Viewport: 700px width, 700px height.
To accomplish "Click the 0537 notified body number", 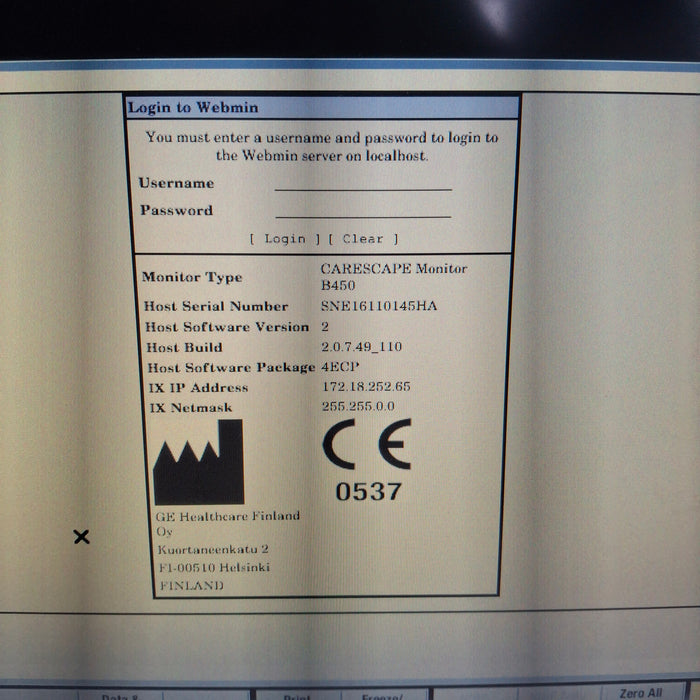I will tap(368, 492).
